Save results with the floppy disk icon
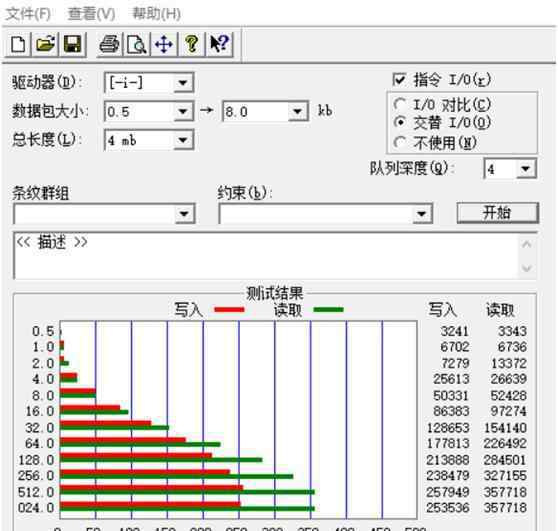Viewport: 558px width, 531px height. [73, 44]
